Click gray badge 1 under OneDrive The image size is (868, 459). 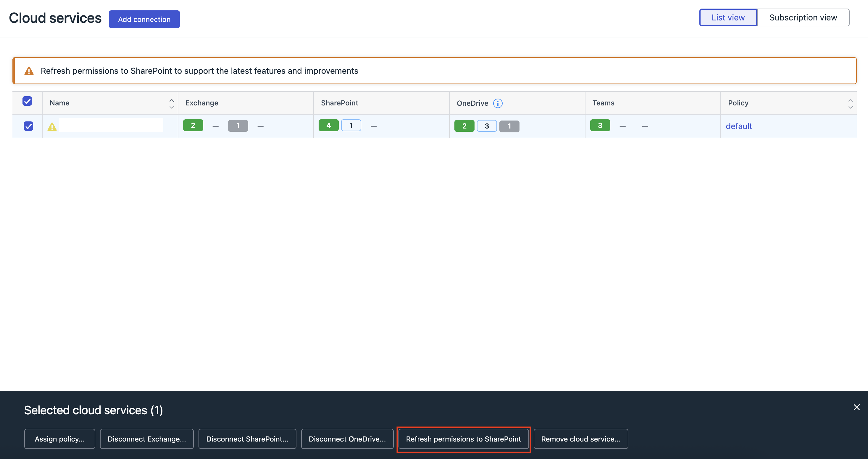pyautogui.click(x=509, y=126)
